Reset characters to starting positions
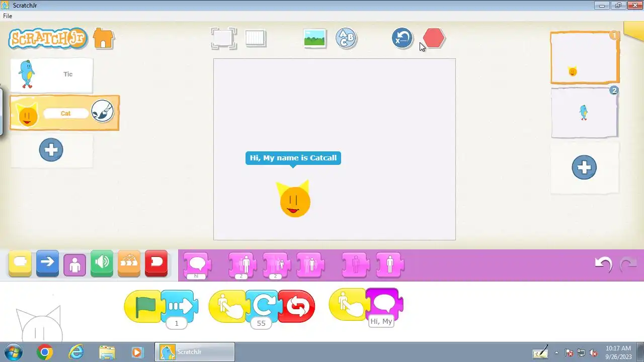 point(402,38)
